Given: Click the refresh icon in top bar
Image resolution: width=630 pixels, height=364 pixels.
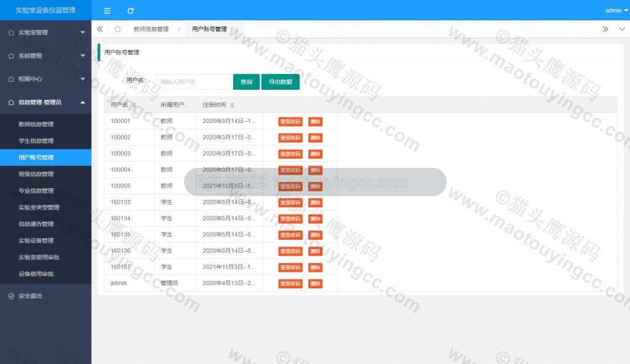Looking at the screenshot, I should click(130, 11).
